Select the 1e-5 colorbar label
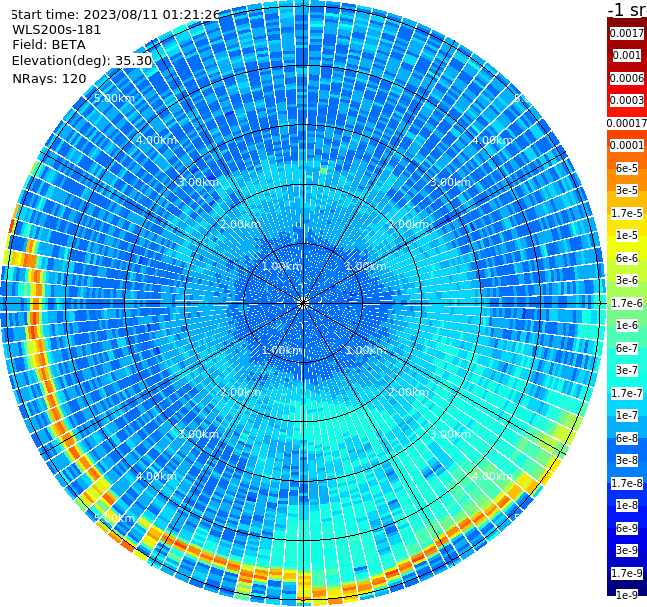647x607 pixels. pos(627,235)
